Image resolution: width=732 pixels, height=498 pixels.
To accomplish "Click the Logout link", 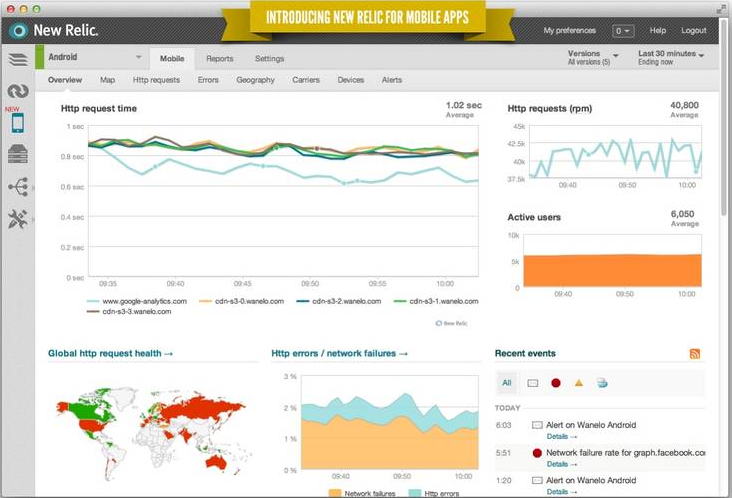I will pos(693,30).
